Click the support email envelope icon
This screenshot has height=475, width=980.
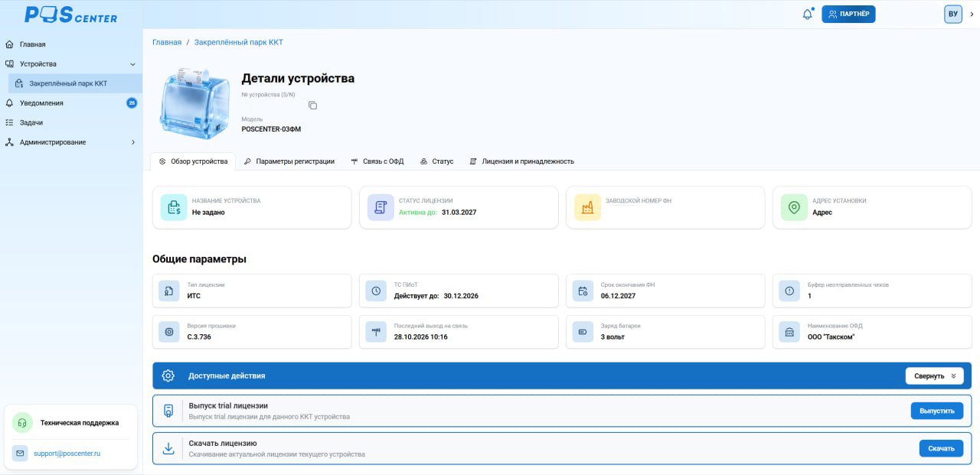point(20,454)
